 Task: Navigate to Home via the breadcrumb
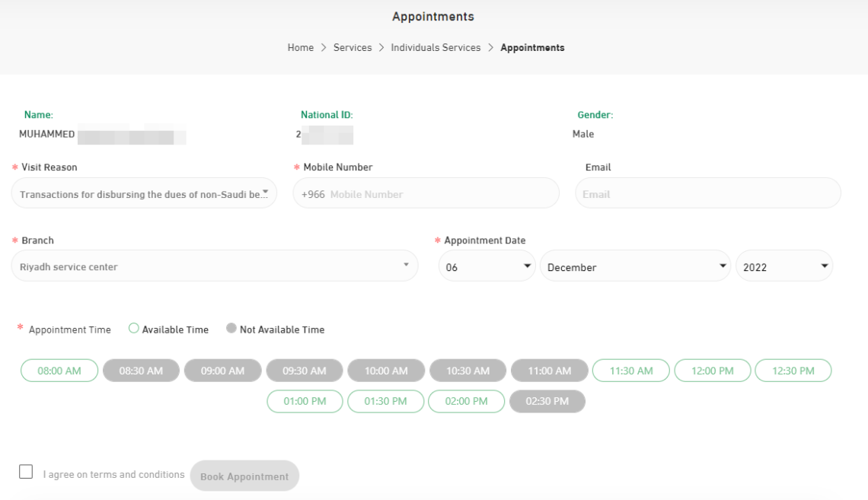click(300, 47)
